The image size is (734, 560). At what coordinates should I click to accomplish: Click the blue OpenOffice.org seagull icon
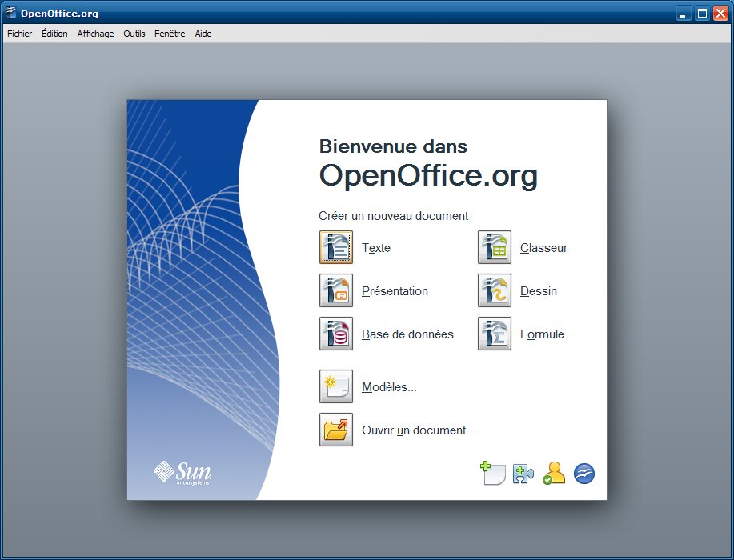[x=584, y=474]
